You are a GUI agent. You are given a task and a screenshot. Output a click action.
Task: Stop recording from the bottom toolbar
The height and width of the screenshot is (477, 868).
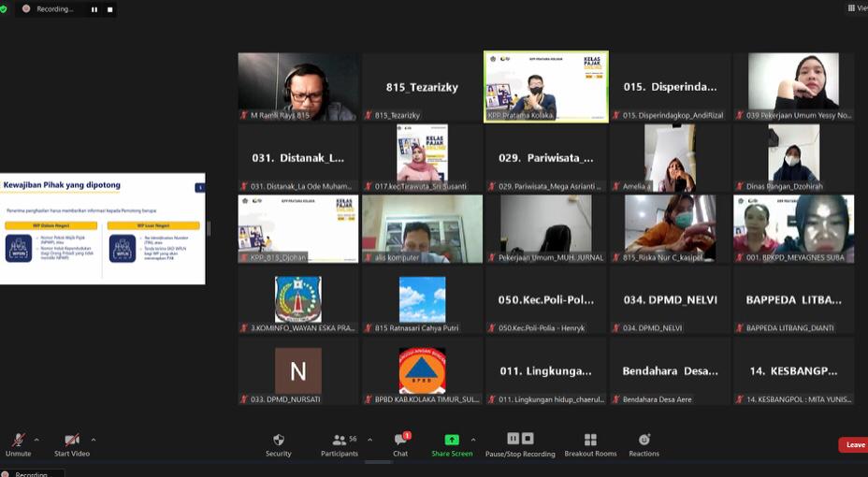pos(528,439)
